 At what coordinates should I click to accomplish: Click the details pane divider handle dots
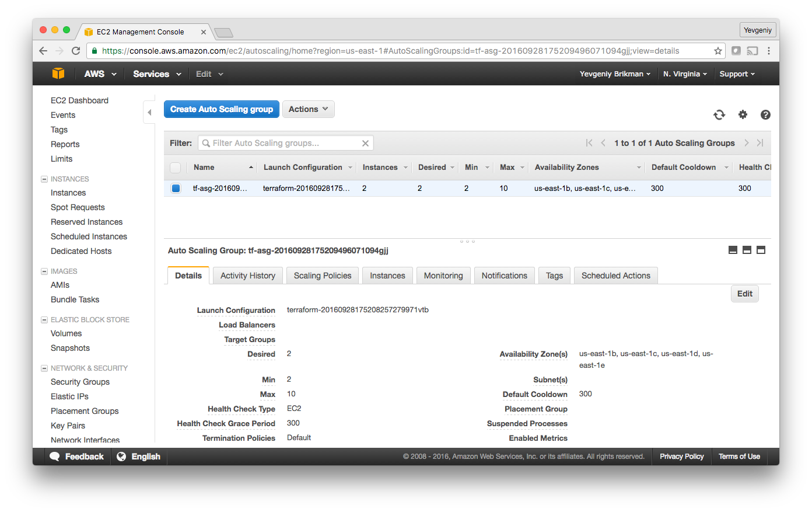tap(467, 241)
